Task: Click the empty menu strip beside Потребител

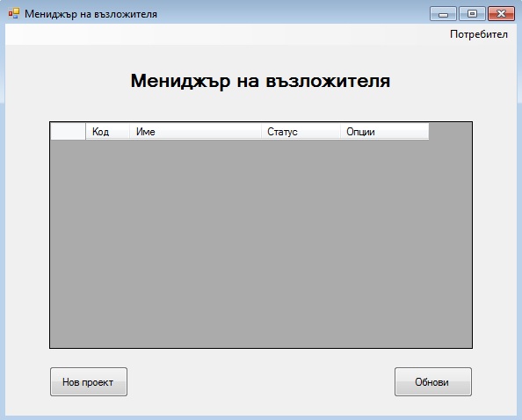Action: pyautogui.click(x=227, y=34)
